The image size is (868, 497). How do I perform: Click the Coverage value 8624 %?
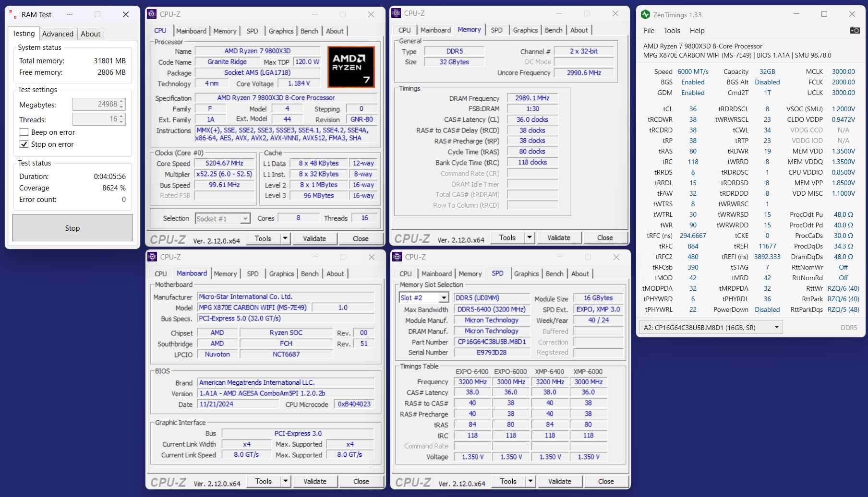point(114,188)
